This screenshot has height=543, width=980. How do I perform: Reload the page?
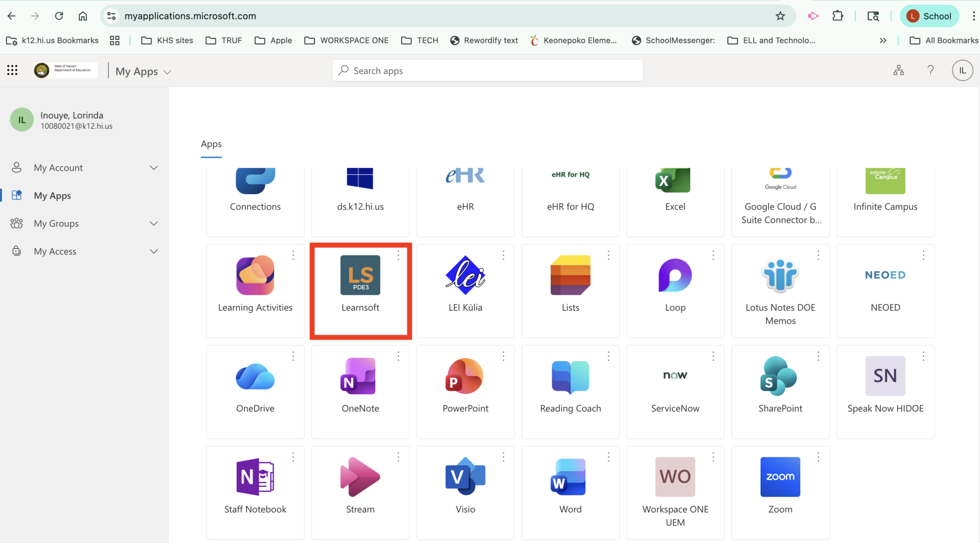[59, 16]
